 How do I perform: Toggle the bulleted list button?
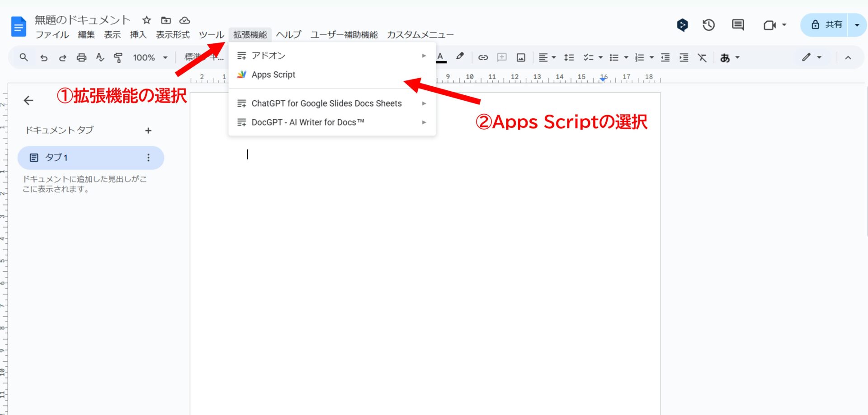tap(614, 57)
